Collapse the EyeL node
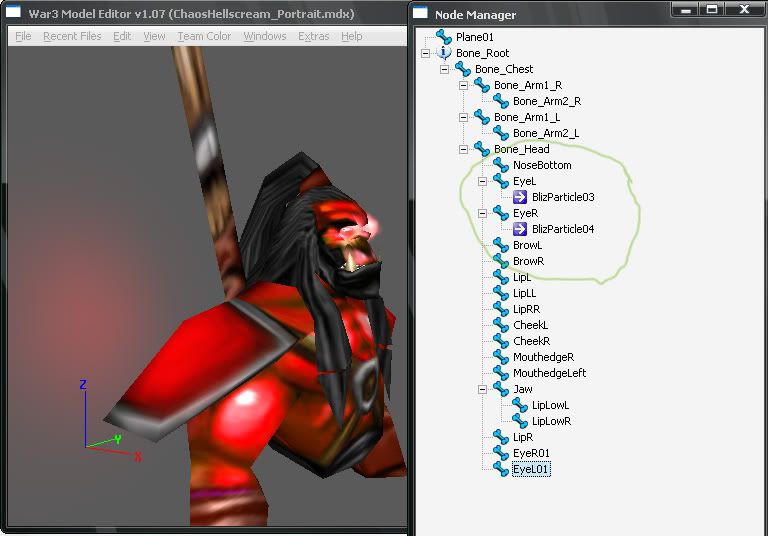The image size is (768, 536). click(x=482, y=181)
